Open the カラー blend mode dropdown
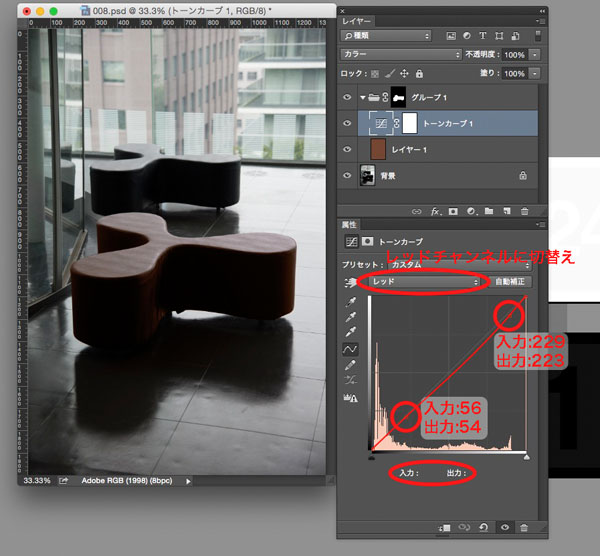This screenshot has height=556, width=600. pos(399,54)
